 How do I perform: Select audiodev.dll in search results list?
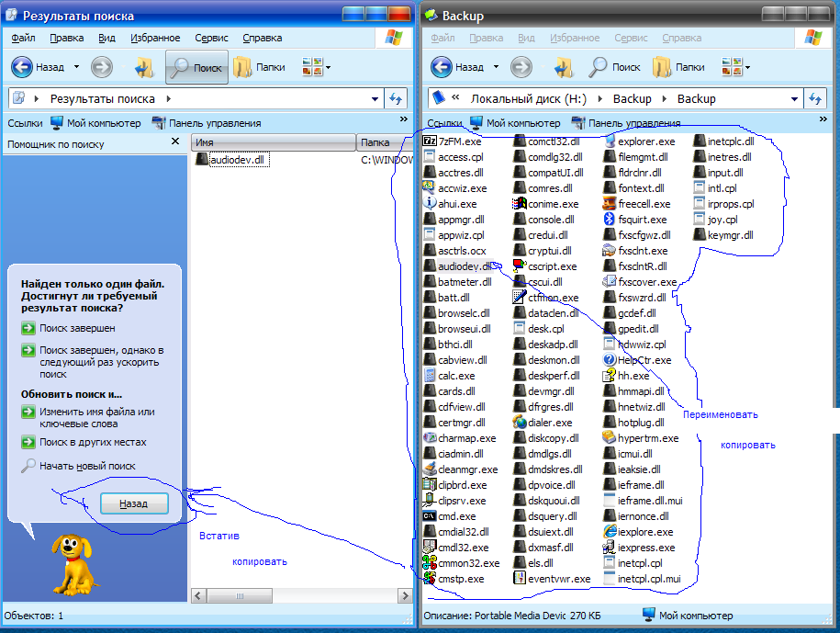point(232,160)
